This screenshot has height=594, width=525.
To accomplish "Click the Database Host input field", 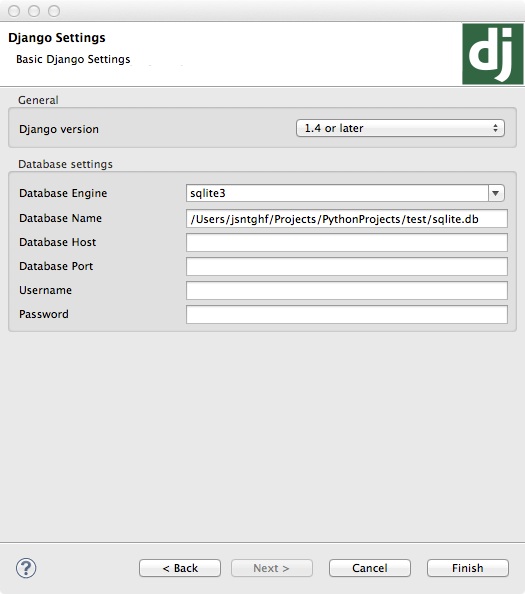I will pos(347,242).
